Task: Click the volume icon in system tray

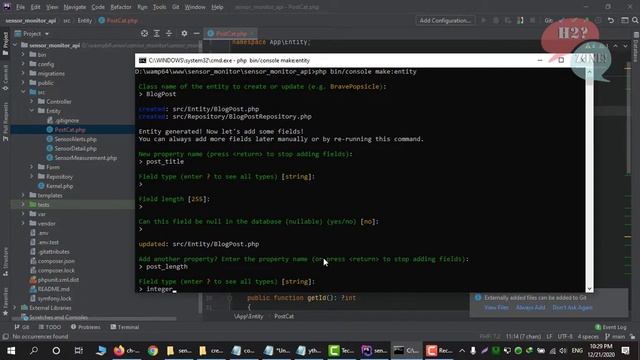Action: coord(563,351)
